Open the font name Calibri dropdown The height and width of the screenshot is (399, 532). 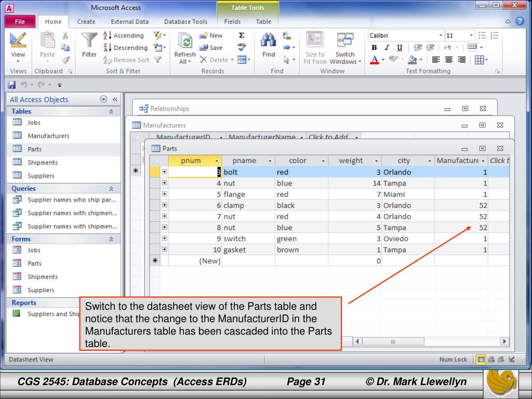click(x=441, y=35)
